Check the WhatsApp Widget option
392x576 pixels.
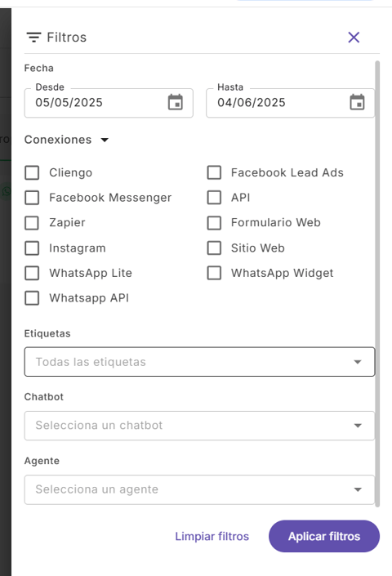click(214, 273)
